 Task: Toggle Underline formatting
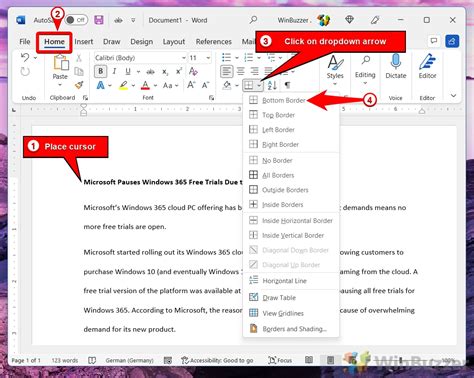[128, 71]
